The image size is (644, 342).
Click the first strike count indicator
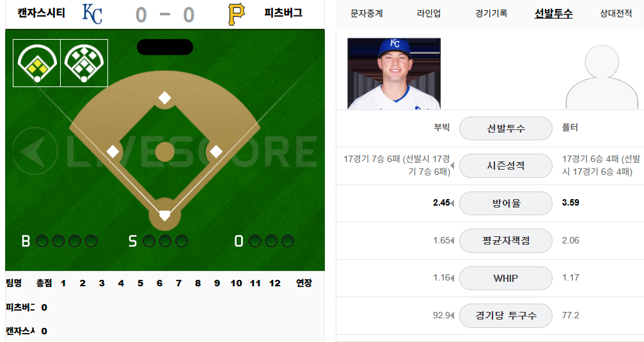click(x=148, y=241)
